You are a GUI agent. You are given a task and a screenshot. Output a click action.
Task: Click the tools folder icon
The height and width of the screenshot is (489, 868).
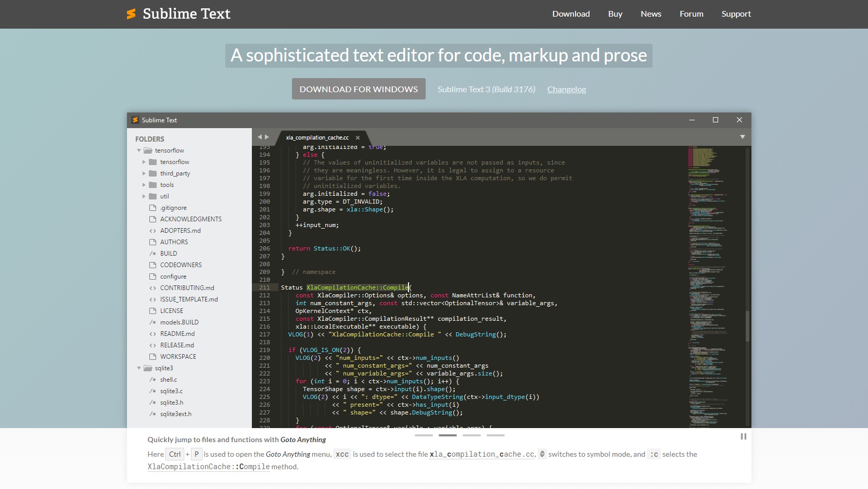pyautogui.click(x=153, y=185)
